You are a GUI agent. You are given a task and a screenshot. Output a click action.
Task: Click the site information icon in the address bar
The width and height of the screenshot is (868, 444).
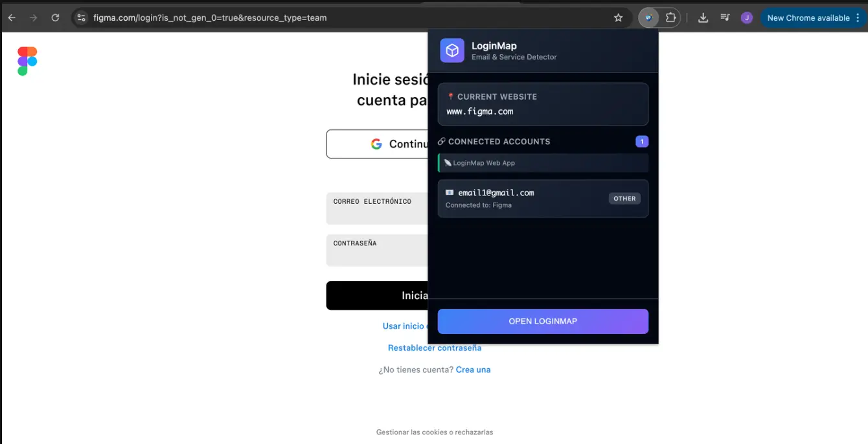coord(81,17)
